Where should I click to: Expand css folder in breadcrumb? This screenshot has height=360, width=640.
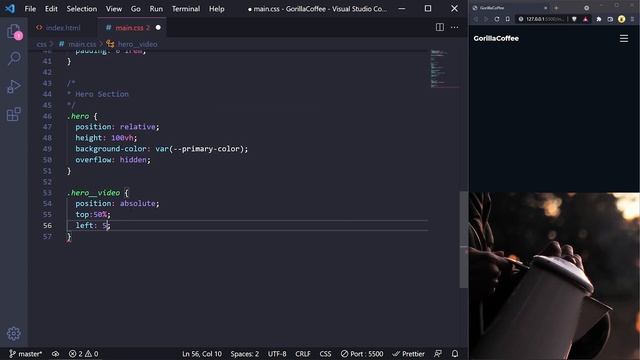[41, 44]
